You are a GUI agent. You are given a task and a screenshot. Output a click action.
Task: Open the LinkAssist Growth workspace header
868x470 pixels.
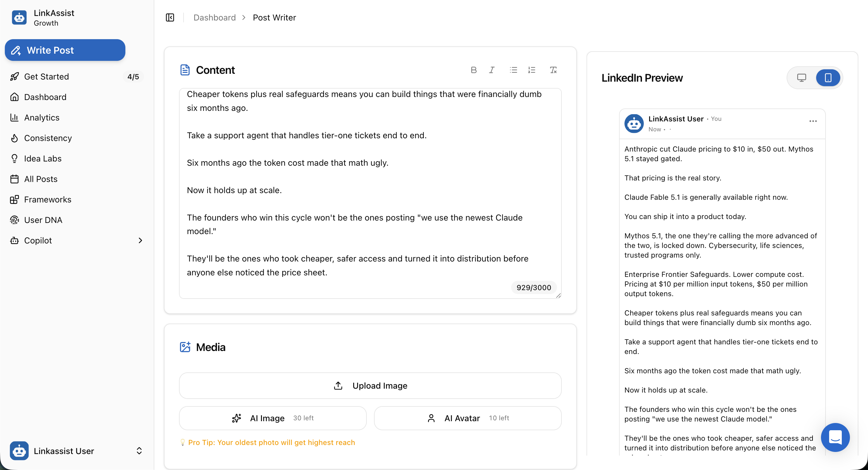[x=43, y=17]
